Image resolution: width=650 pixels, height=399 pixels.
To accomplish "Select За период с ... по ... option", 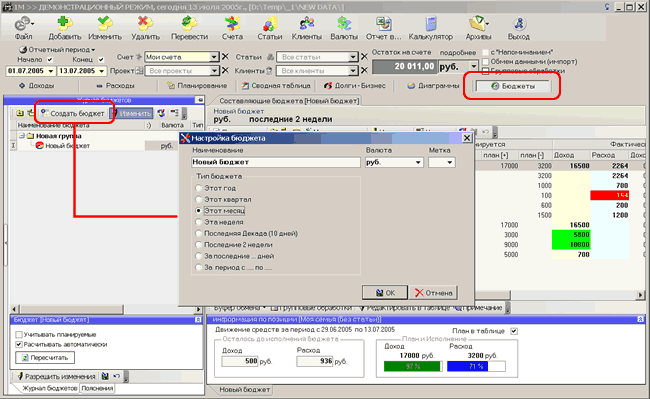I will pos(199,268).
